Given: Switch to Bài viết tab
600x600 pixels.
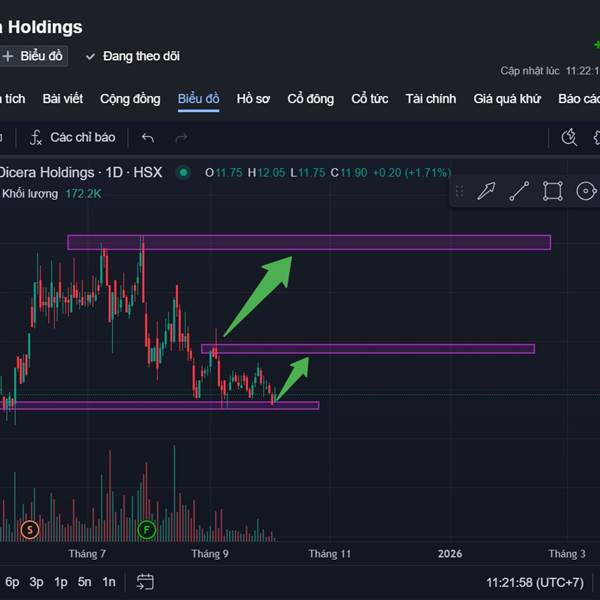Looking at the screenshot, I should click(63, 99).
